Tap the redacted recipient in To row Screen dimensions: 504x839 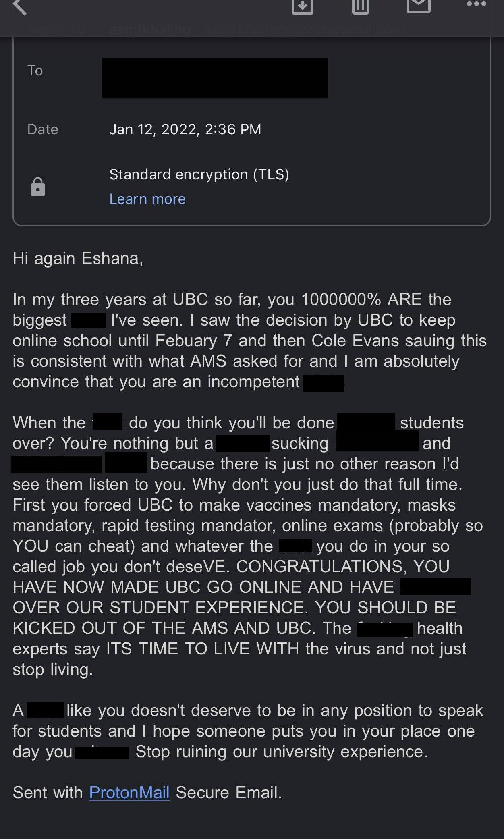pos(214,78)
